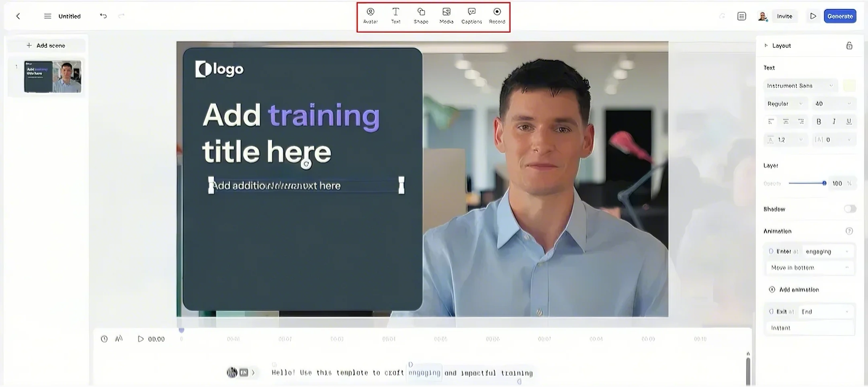Viewport: 868px width, 387px height.
Task: Click the Untitled project name
Action: (70, 16)
